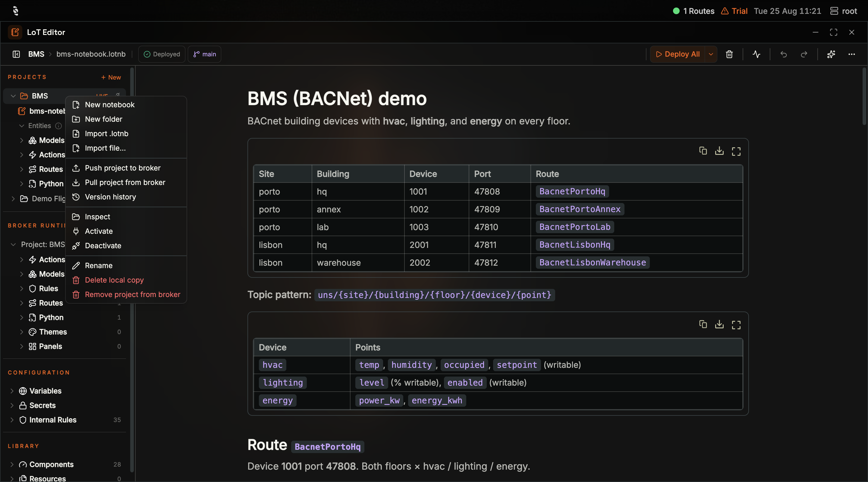Open the root user server menu

843,11
